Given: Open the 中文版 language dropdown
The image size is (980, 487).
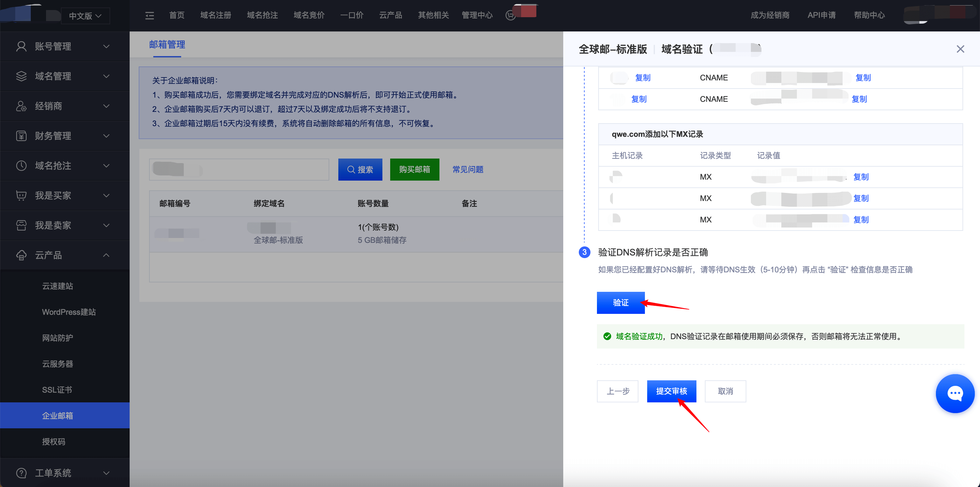Looking at the screenshot, I should pos(85,16).
